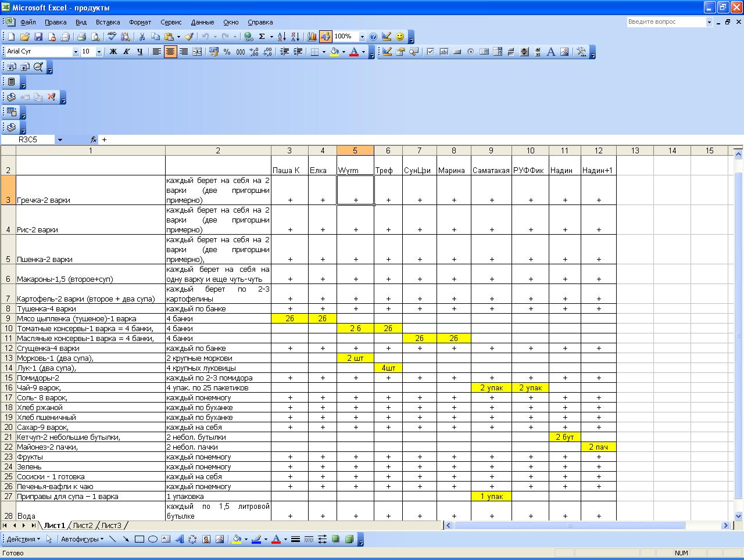This screenshot has height=560, width=744.
Task: Sort ascending with А-Я icon
Action: coord(282,37)
